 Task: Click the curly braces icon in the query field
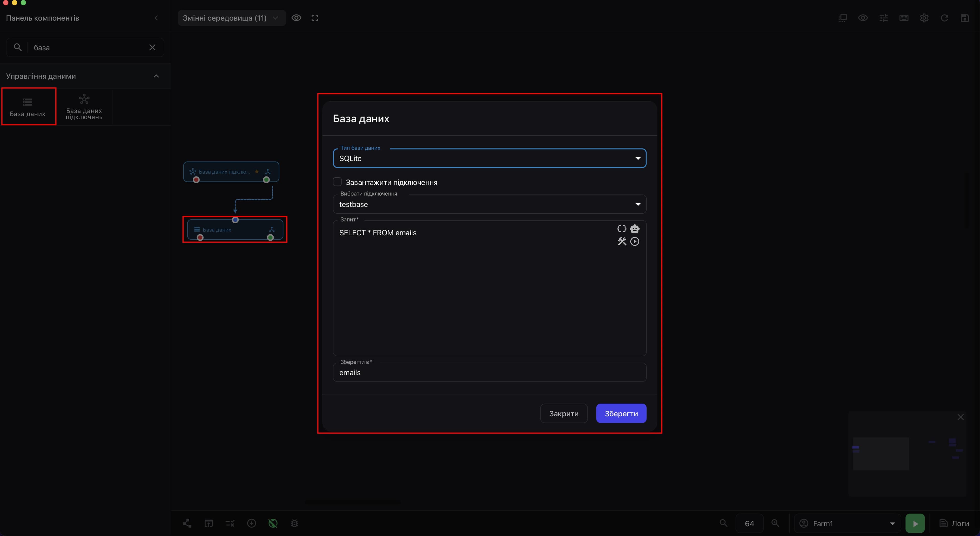tap(622, 228)
